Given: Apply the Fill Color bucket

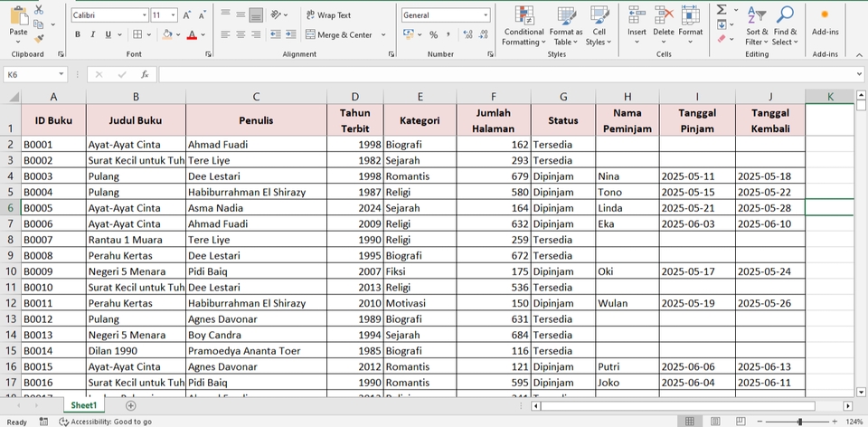Looking at the screenshot, I should click(x=167, y=34).
